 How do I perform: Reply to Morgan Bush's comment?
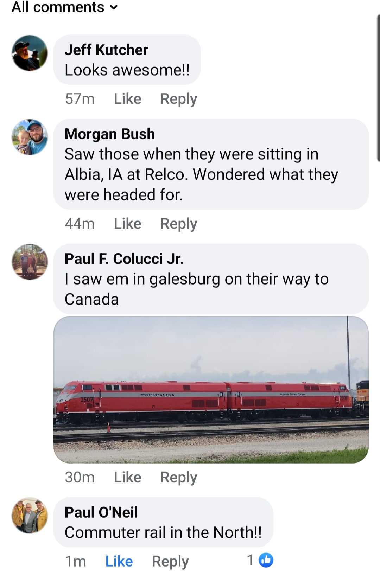[x=178, y=224]
